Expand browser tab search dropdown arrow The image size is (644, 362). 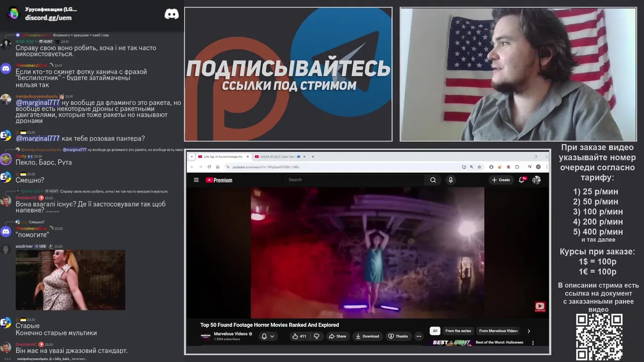point(192,157)
